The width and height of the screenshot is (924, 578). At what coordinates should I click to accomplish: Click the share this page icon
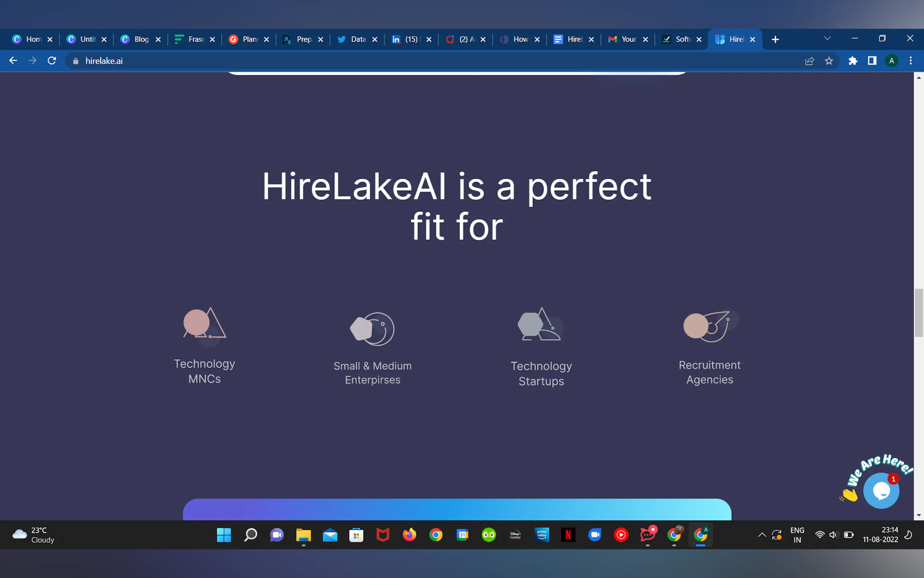coord(809,61)
